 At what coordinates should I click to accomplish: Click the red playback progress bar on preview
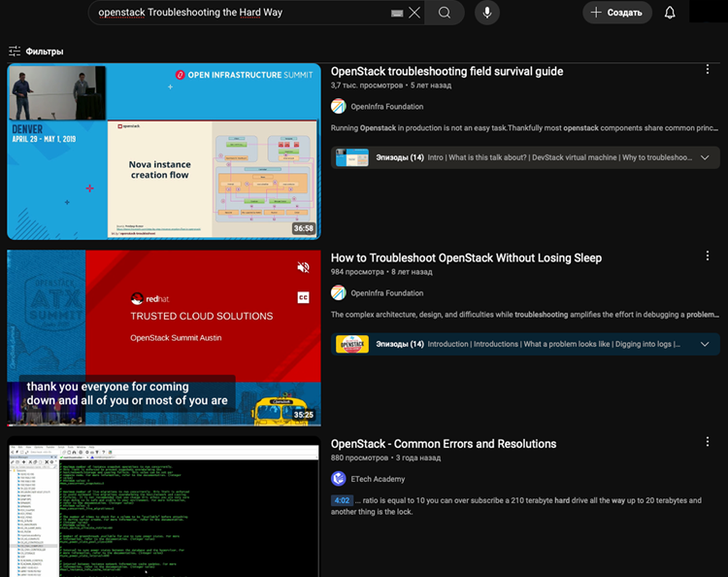(x=164, y=425)
